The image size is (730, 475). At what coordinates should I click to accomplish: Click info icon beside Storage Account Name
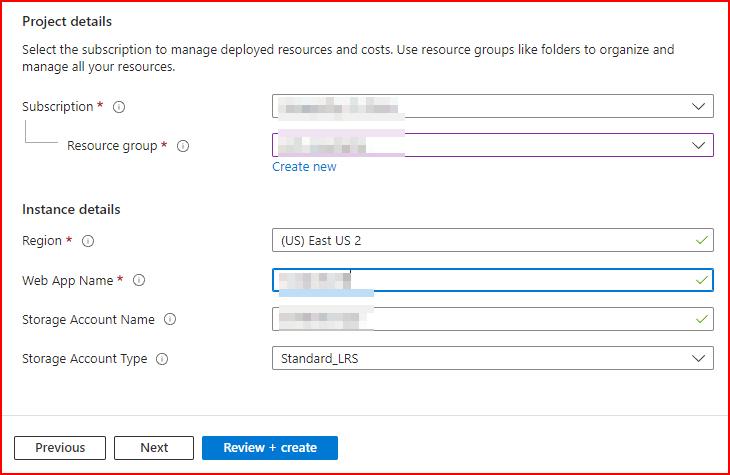pyautogui.click(x=169, y=320)
